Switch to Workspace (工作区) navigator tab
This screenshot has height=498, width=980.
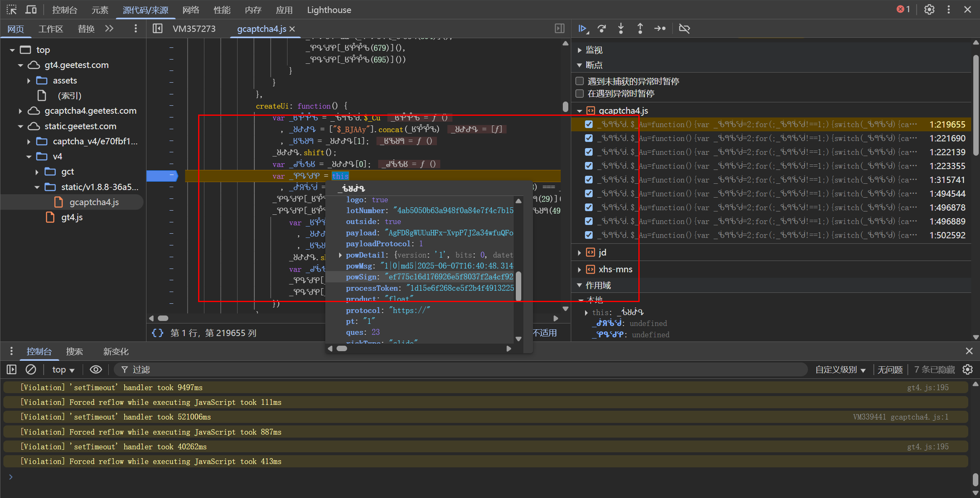[50, 29]
